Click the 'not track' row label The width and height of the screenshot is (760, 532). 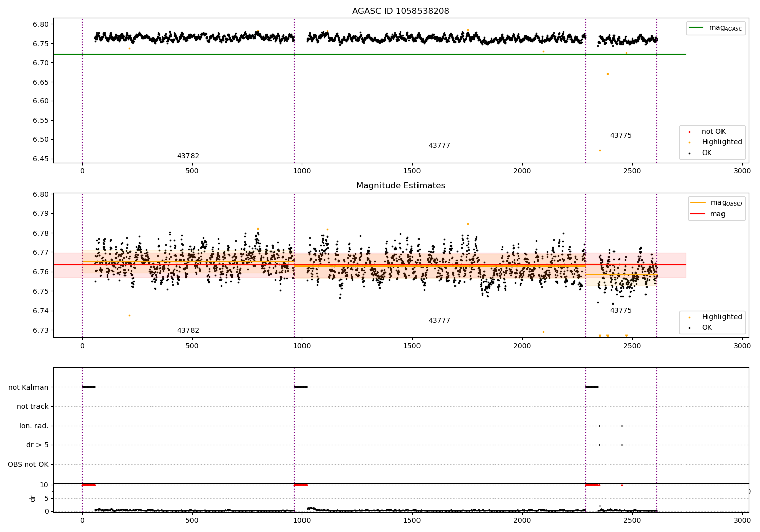click(32, 407)
